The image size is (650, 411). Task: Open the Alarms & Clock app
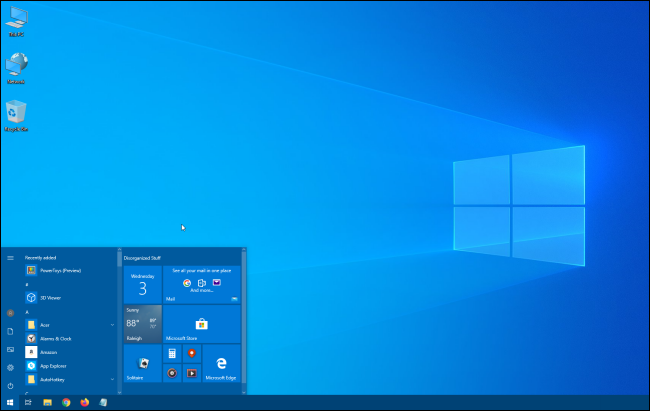pos(55,339)
